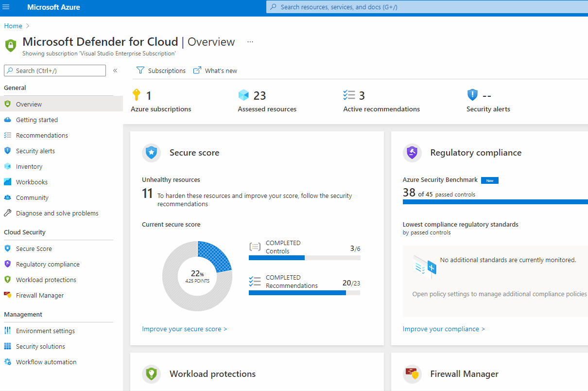Click the yellow key Azure subscriptions icon

137,95
